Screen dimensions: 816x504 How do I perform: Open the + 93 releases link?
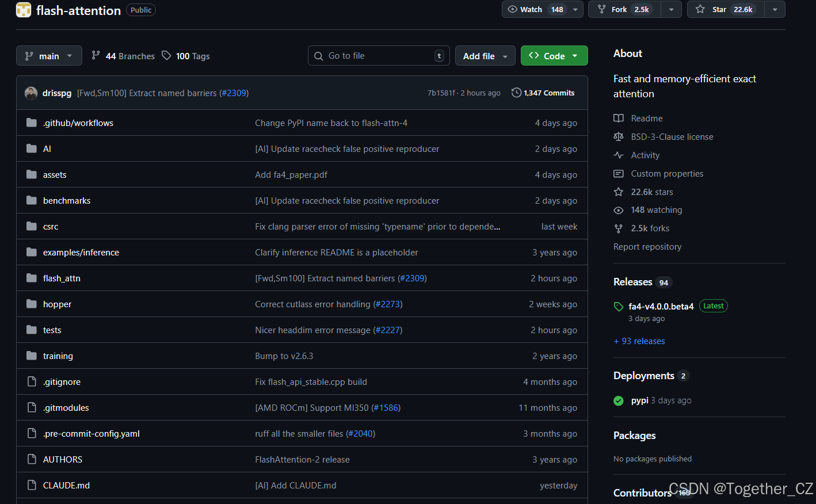(x=639, y=341)
